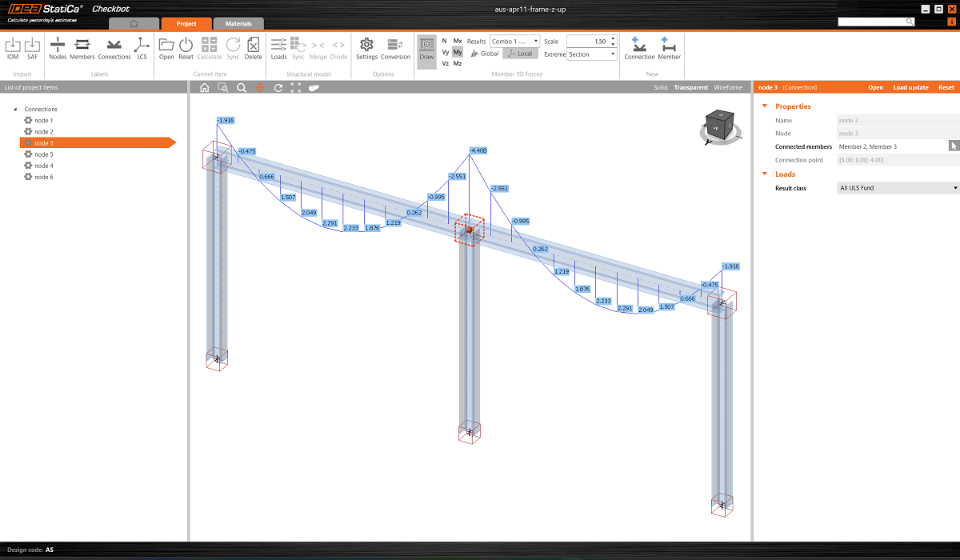This screenshot has height=560, width=960.
Task: Toggle the Draw member forces button
Action: coord(426,48)
